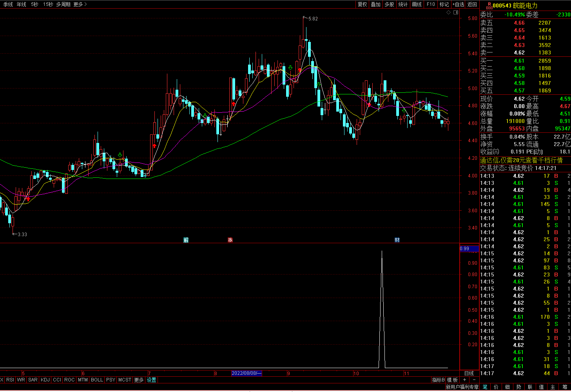Open 多周期 multi-period view

pyautogui.click(x=63, y=4)
